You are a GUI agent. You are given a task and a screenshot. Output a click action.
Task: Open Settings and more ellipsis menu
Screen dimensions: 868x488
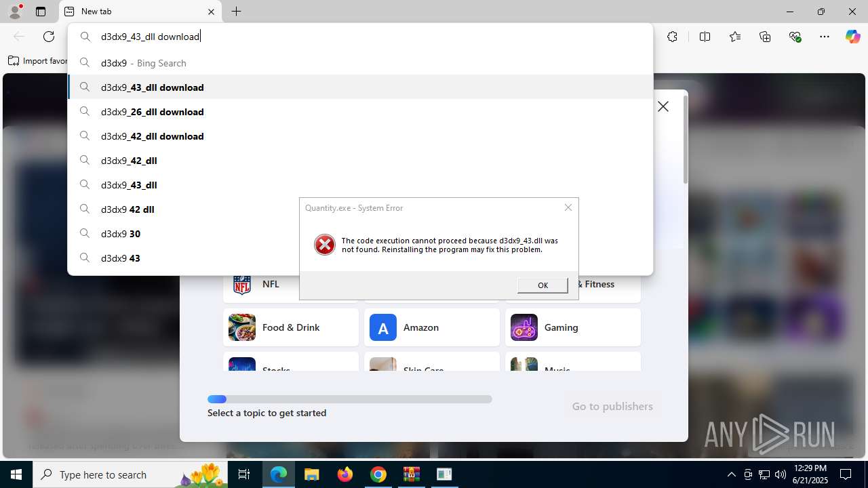[825, 37]
